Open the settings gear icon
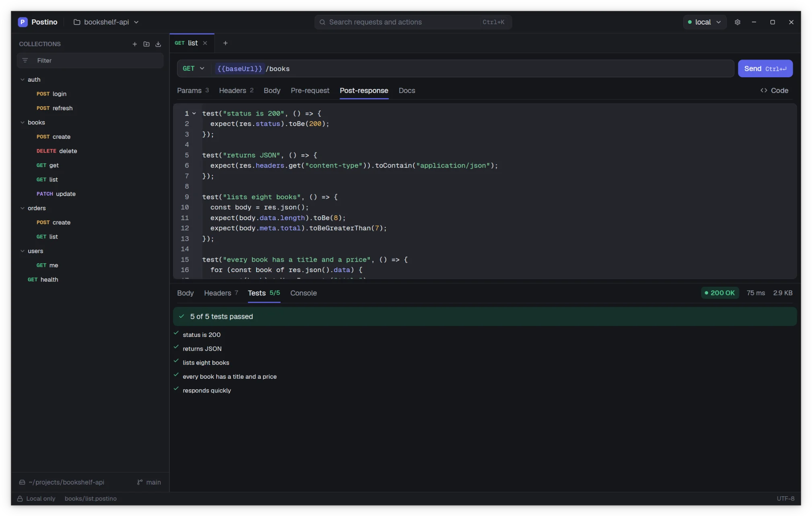Image resolution: width=812 pixels, height=516 pixels. pyautogui.click(x=737, y=22)
